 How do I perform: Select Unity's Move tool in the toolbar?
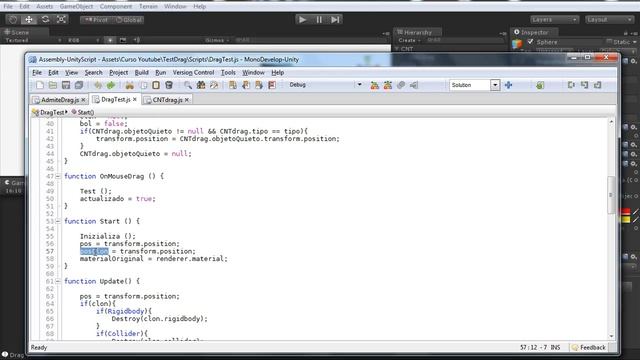[x=29, y=20]
